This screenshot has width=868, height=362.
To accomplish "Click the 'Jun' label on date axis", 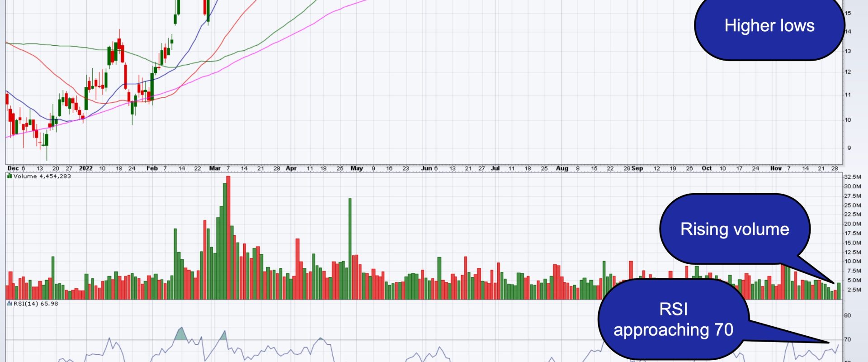I will coord(426,168).
